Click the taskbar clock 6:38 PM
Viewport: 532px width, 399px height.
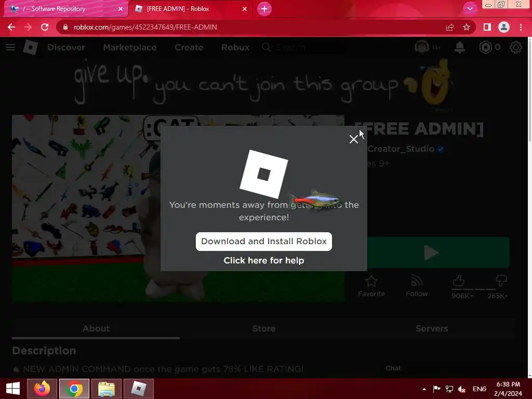click(508, 389)
